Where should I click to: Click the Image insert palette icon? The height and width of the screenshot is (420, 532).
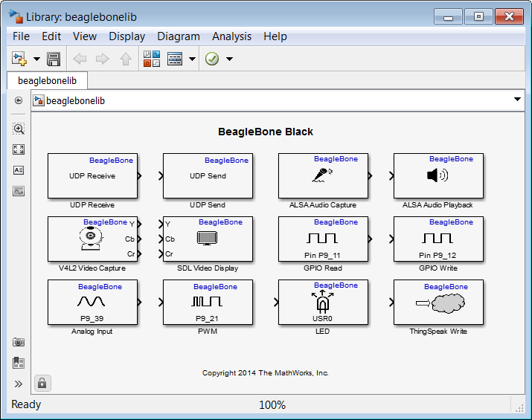[19, 191]
